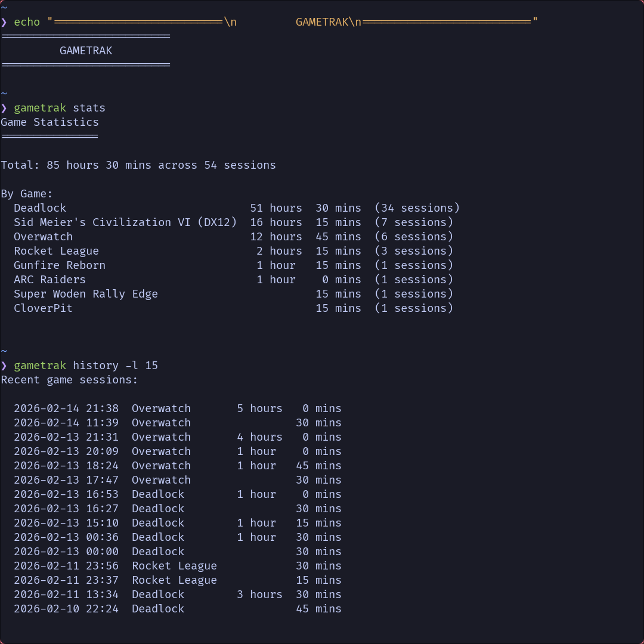Select '5 hours' in the history list
644x644 pixels.
(259, 408)
